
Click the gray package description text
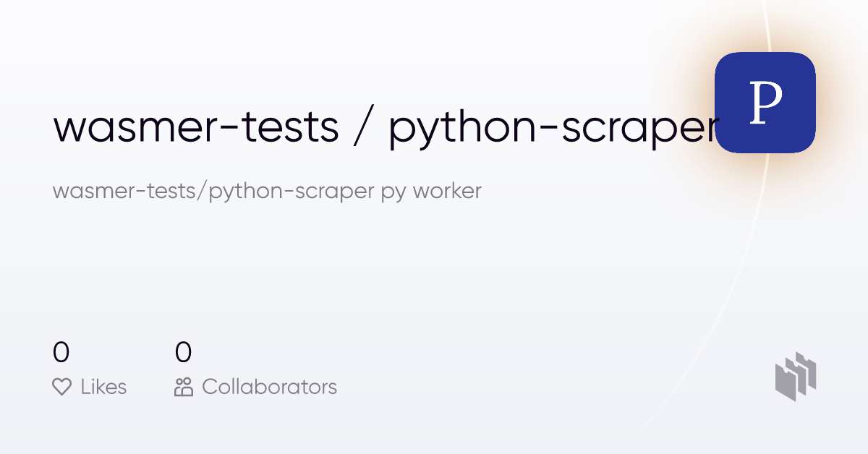pyautogui.click(x=267, y=192)
